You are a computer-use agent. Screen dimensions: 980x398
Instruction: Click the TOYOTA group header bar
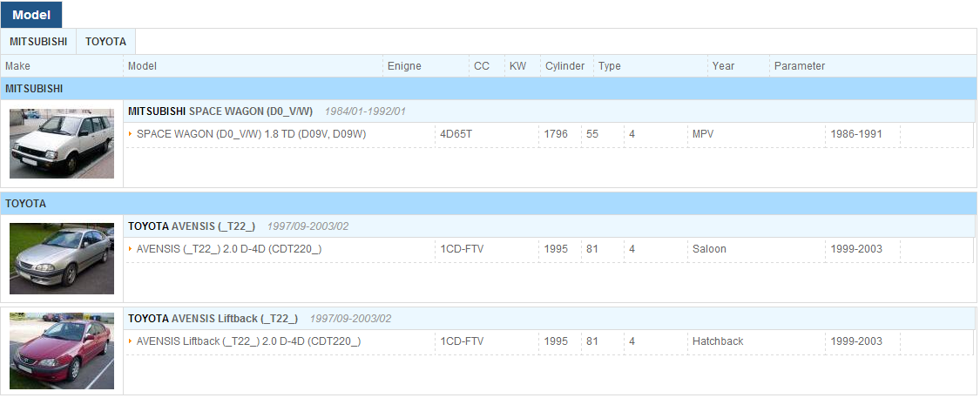click(489, 204)
